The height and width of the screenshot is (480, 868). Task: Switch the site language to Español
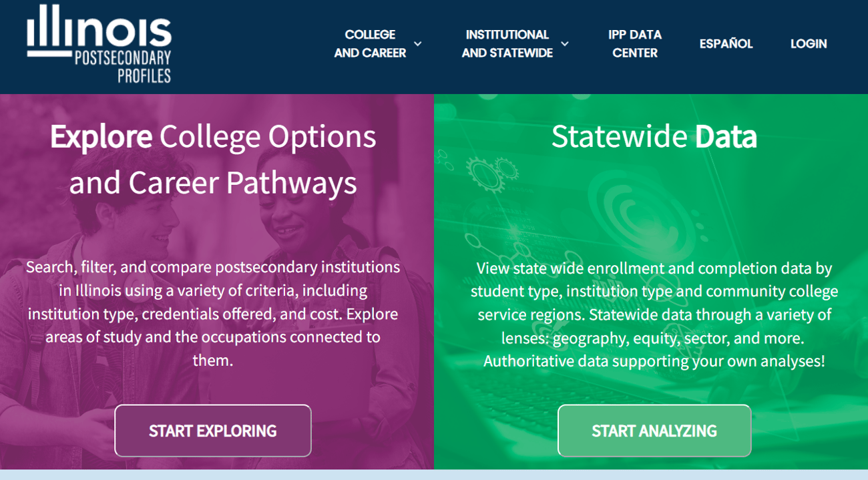tap(726, 44)
